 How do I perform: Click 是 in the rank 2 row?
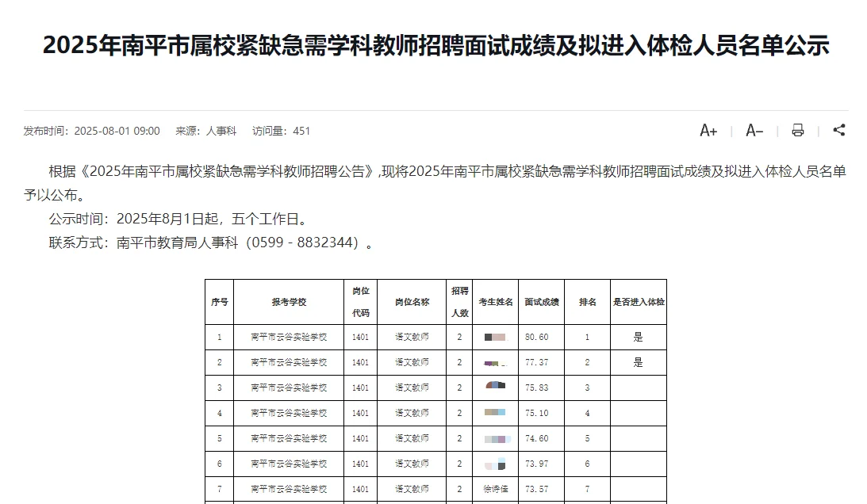(638, 362)
